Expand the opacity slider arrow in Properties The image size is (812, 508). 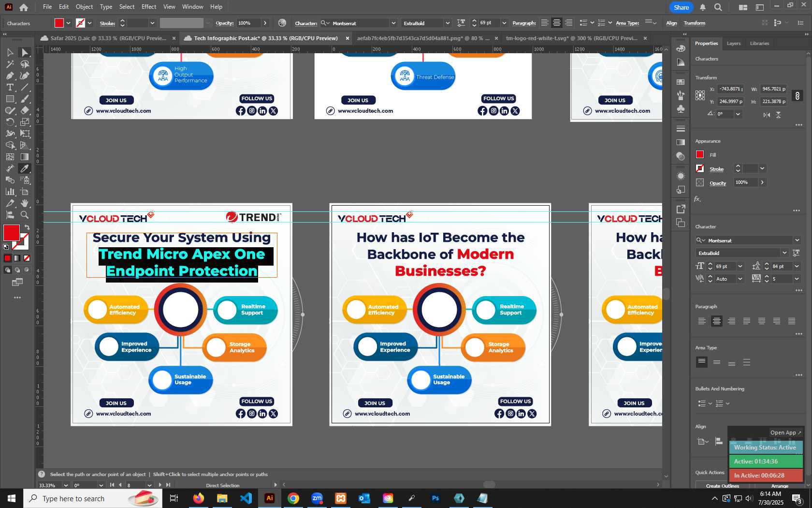[x=762, y=182]
